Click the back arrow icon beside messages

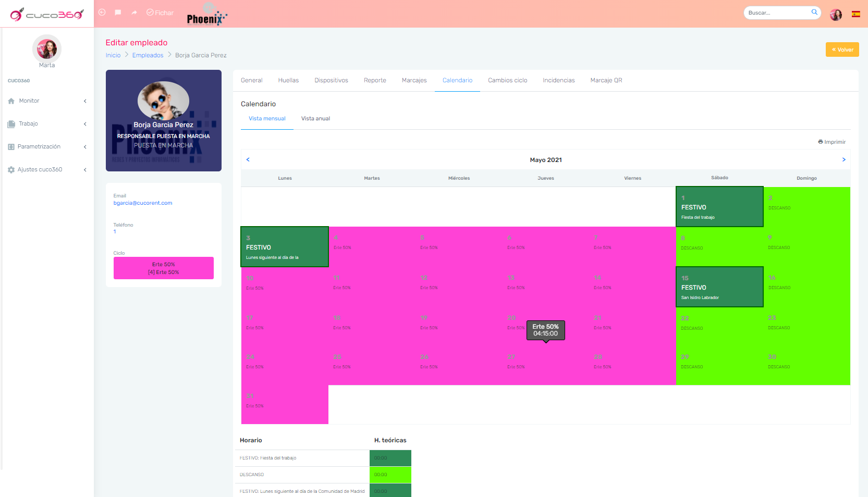[102, 13]
